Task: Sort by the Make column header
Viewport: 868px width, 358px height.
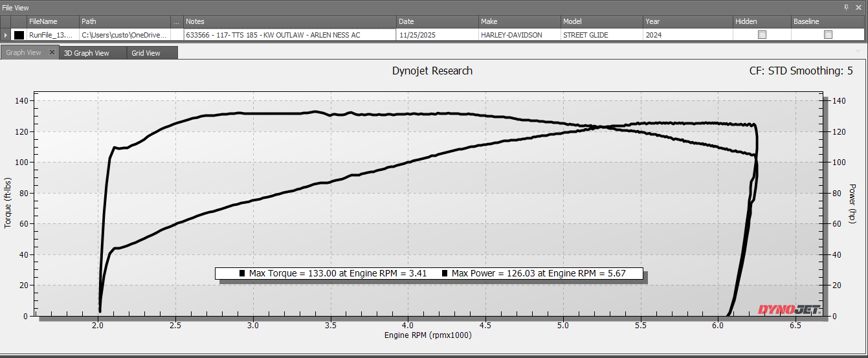Action: [520, 21]
